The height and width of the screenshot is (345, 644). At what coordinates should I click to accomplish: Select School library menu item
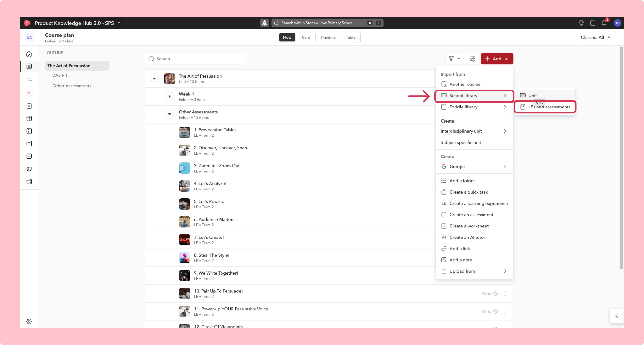[474, 96]
